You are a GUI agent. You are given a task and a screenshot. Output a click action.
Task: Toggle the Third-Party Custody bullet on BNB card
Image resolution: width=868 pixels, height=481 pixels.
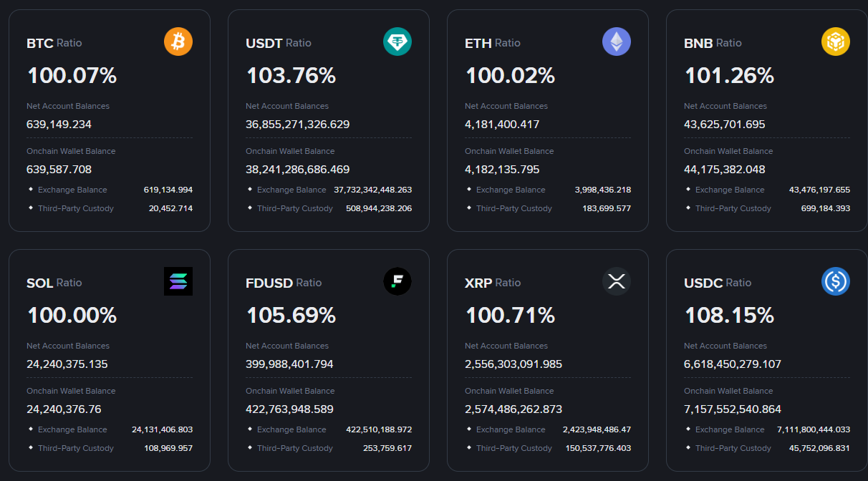[x=733, y=208]
